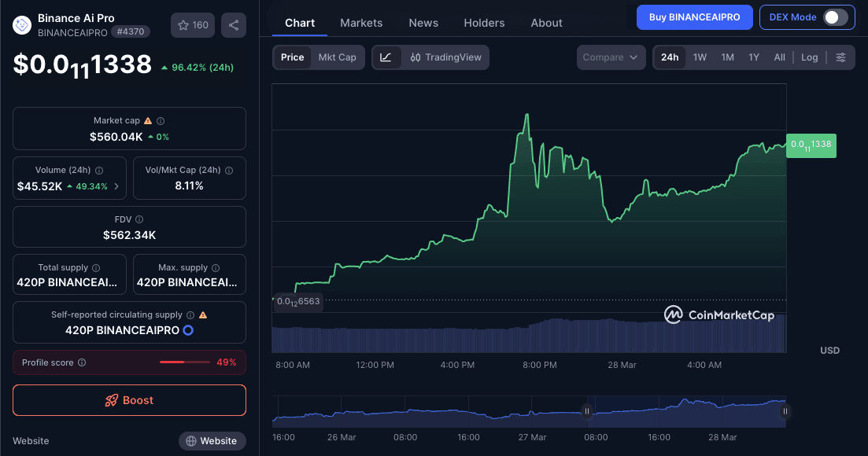
Task: Click the Buy BINANCEAIPRO button
Action: 694,17
